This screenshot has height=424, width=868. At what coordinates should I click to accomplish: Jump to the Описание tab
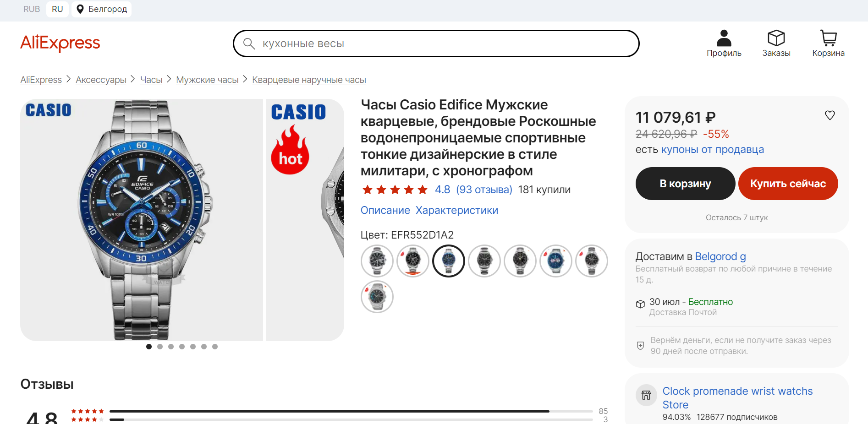(385, 210)
